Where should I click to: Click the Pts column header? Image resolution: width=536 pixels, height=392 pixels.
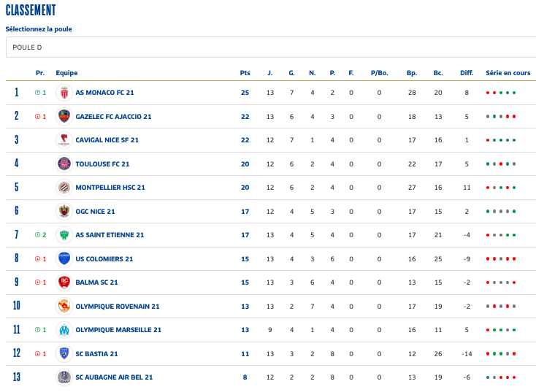245,73
